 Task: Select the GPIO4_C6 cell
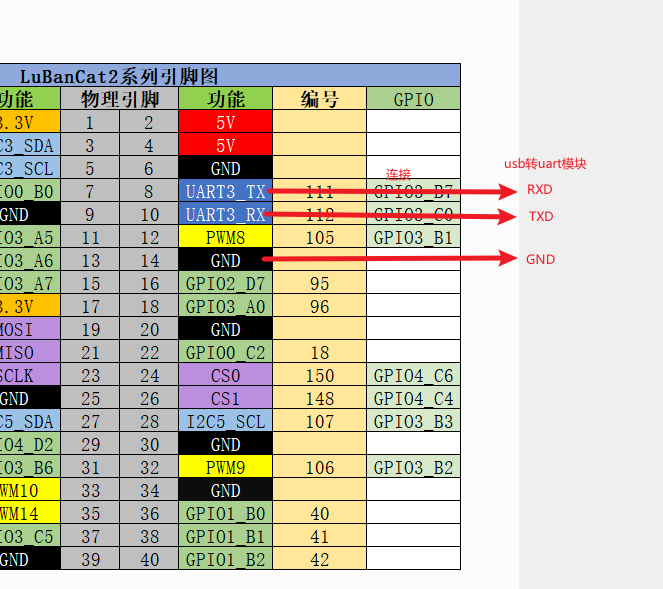click(414, 375)
